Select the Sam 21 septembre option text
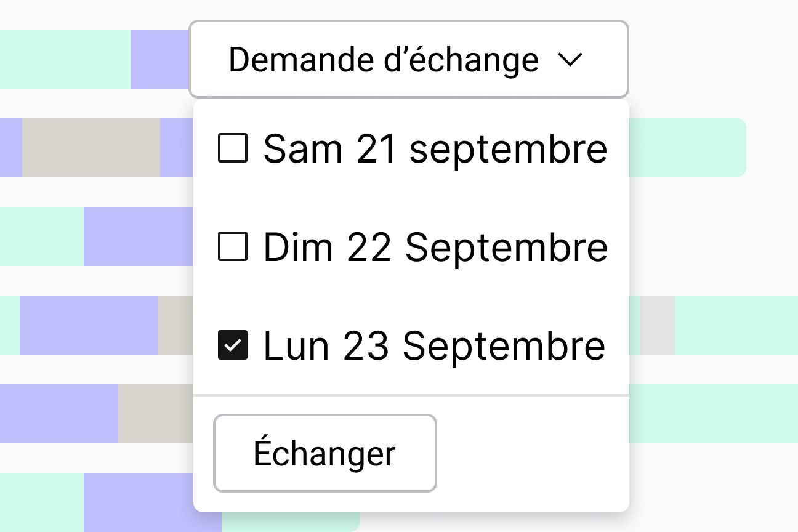 point(435,148)
